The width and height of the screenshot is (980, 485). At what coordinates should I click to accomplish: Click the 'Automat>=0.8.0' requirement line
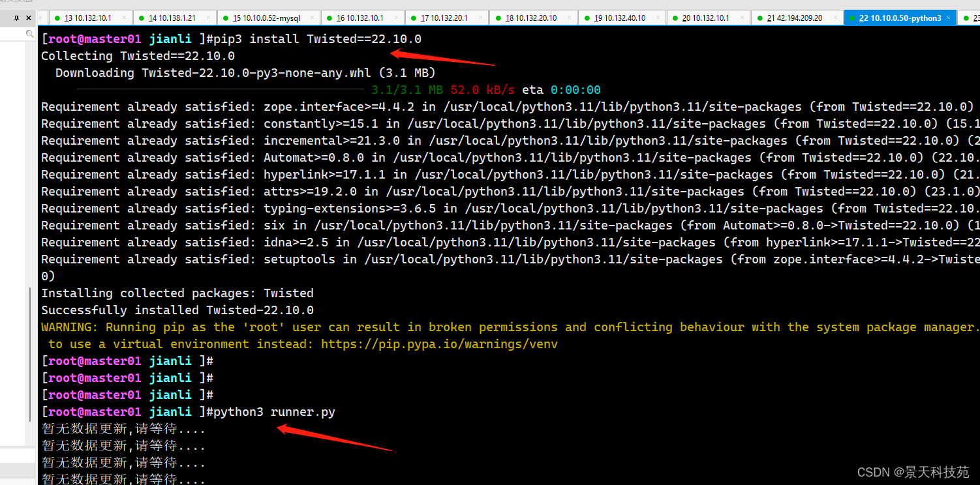point(510,158)
